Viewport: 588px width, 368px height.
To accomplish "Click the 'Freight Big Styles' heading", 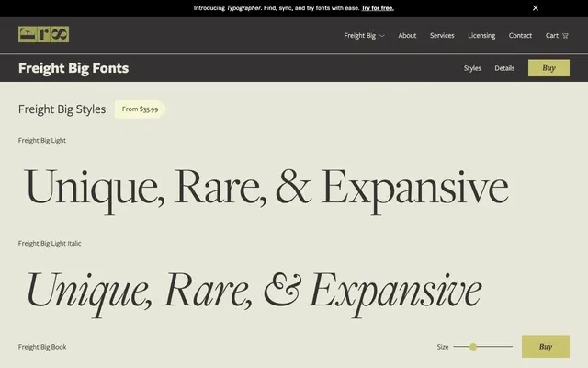I will point(62,109).
